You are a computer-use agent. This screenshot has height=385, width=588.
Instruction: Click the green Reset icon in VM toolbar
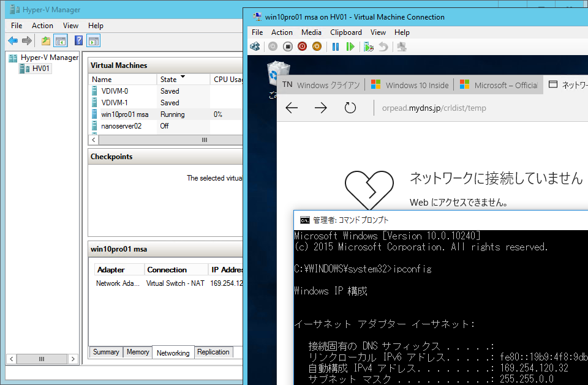[x=350, y=47]
